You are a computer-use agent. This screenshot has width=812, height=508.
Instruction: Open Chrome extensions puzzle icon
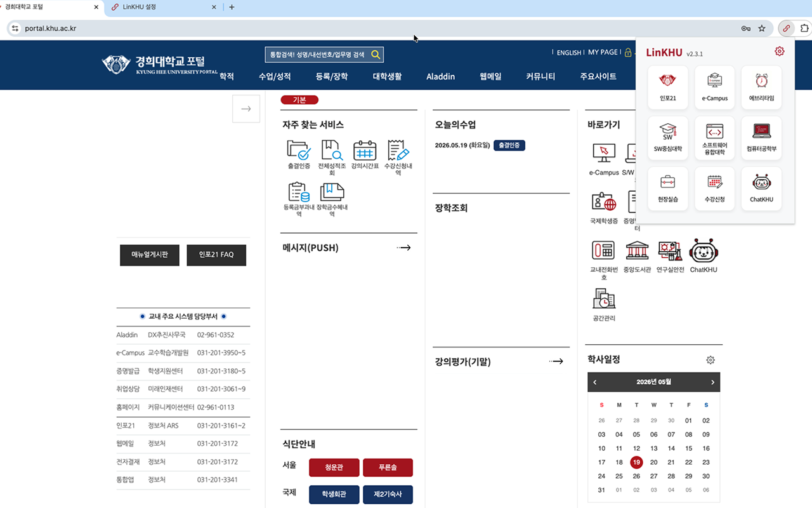804,29
